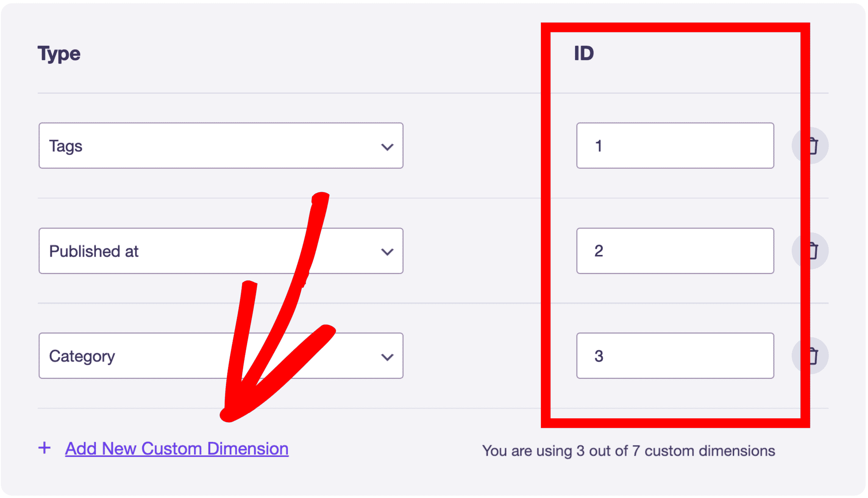
Task: Select the ID field with value 2
Action: click(x=675, y=251)
